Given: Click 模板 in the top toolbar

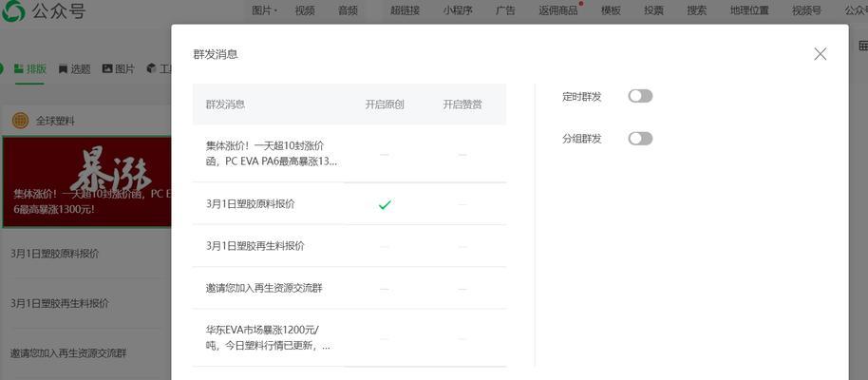Looking at the screenshot, I should tap(612, 9).
